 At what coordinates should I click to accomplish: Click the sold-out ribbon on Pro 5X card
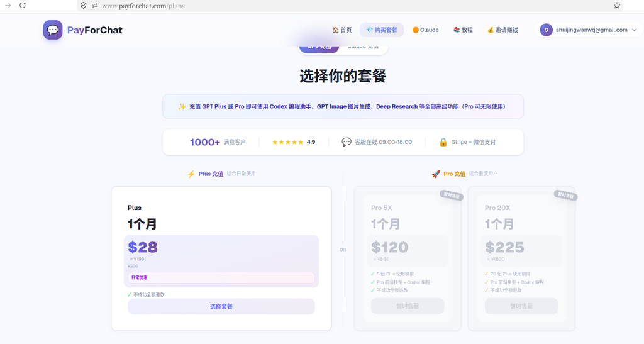click(452, 196)
